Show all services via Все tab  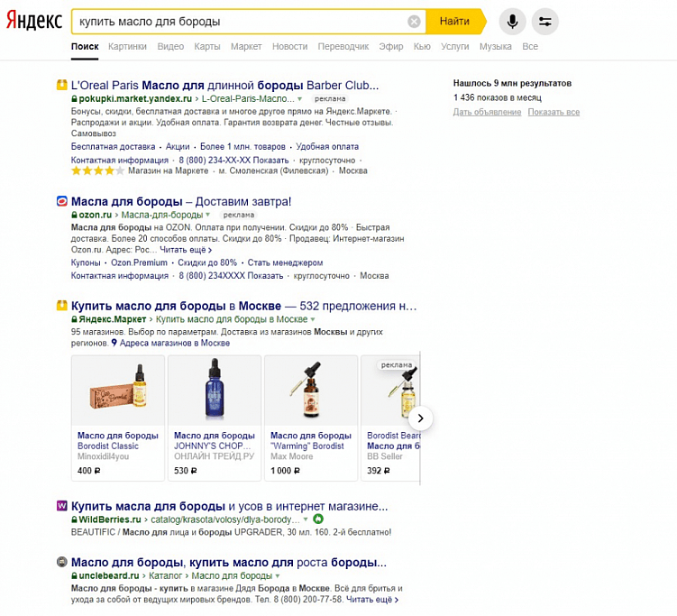(530, 46)
